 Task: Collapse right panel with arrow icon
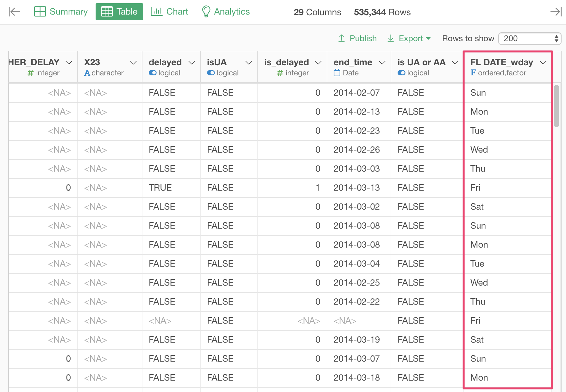[x=556, y=12]
